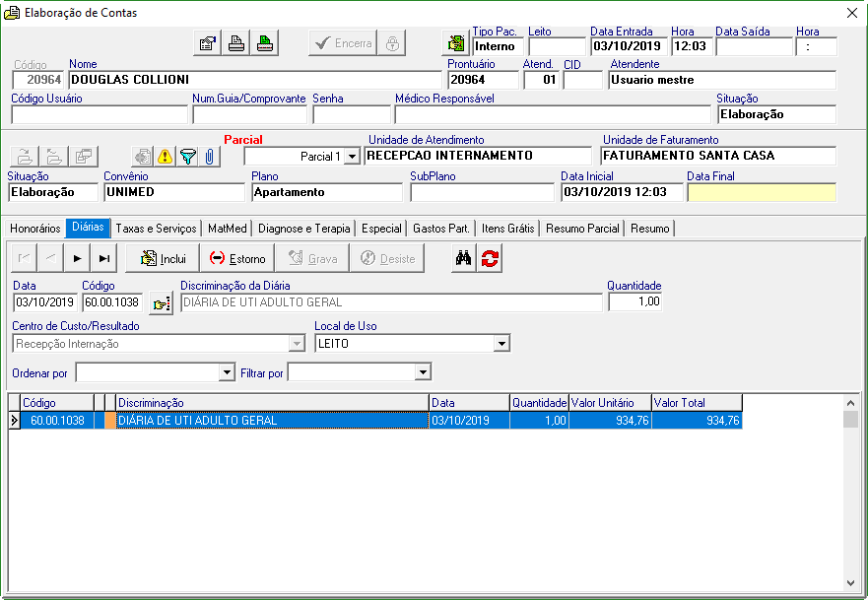
Task: Click the printer icon in top toolbar
Action: pos(236,43)
